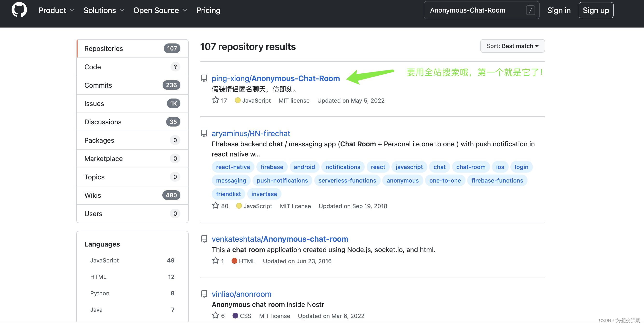Click the react topic tag
Image resolution: width=644 pixels, height=325 pixels.
[378, 167]
